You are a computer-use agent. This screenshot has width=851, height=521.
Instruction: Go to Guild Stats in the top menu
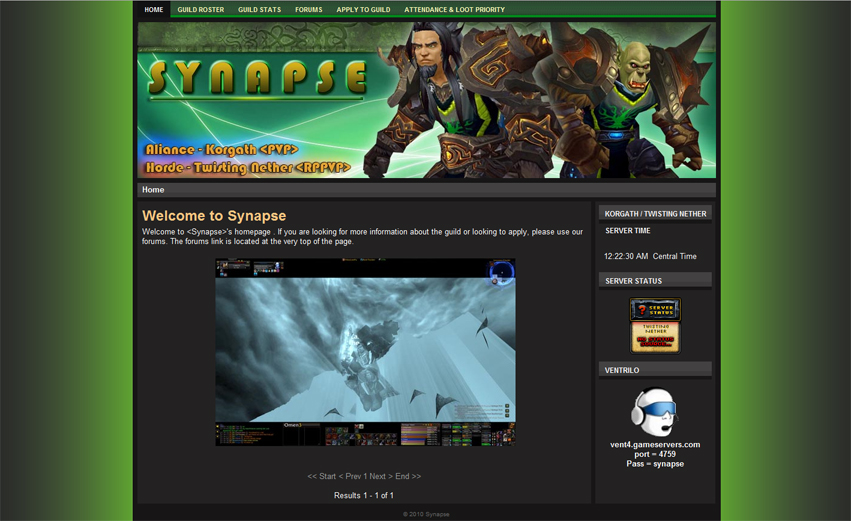[259, 10]
